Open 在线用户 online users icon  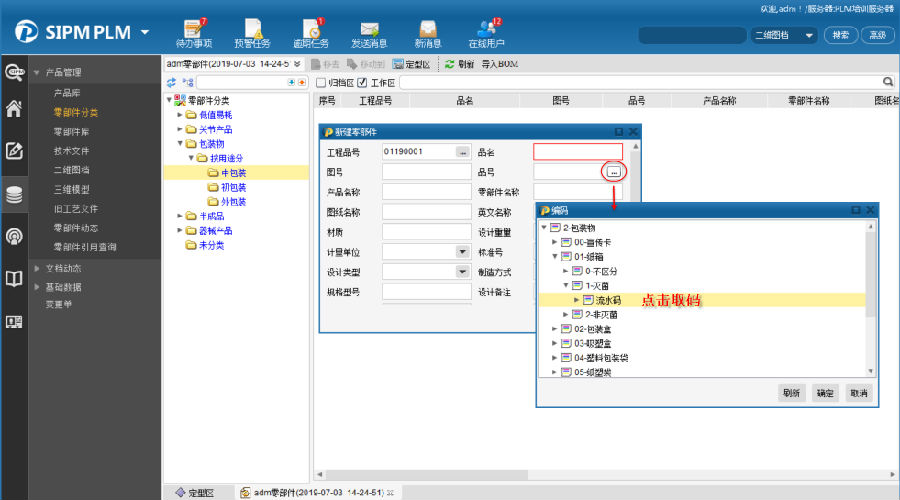486,32
